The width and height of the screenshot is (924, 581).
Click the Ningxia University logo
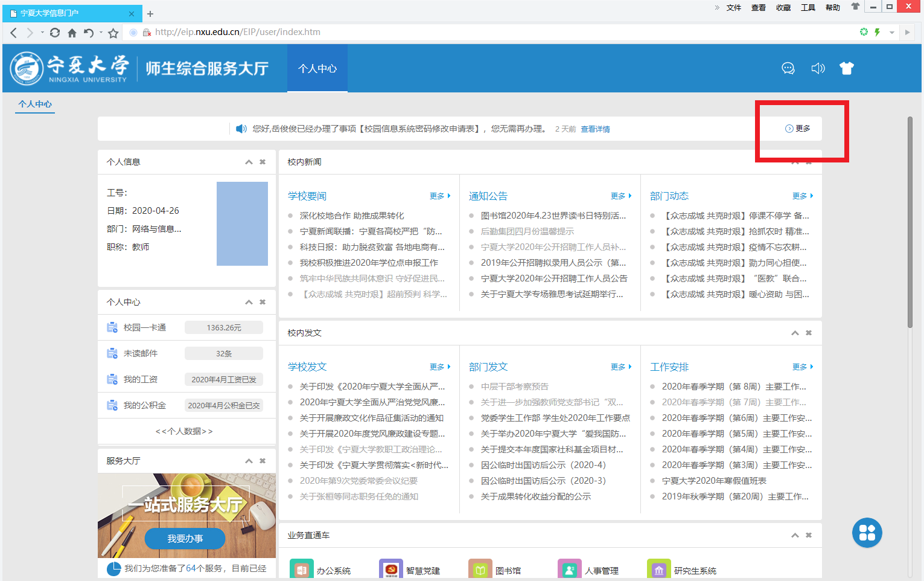(x=69, y=68)
